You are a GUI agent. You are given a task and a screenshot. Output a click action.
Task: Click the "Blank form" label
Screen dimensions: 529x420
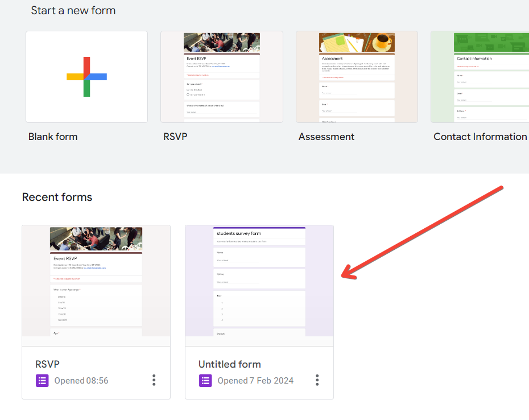pyautogui.click(x=53, y=137)
